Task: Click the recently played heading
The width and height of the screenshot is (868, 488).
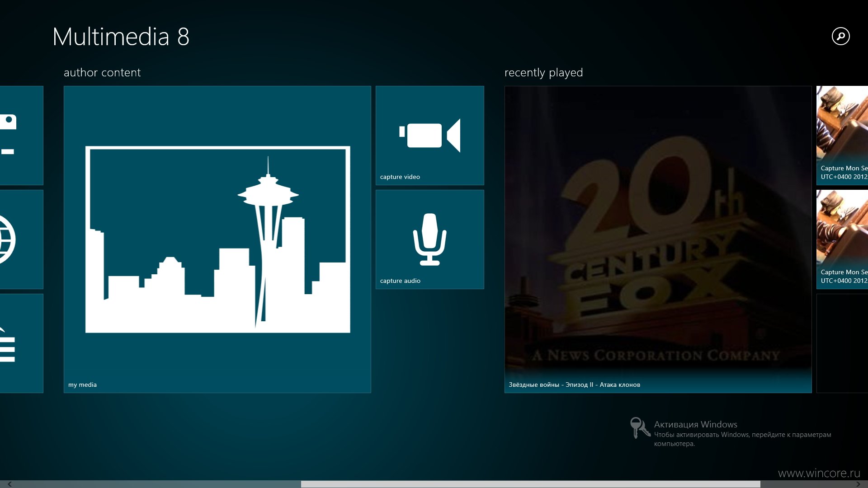Action: click(x=543, y=72)
